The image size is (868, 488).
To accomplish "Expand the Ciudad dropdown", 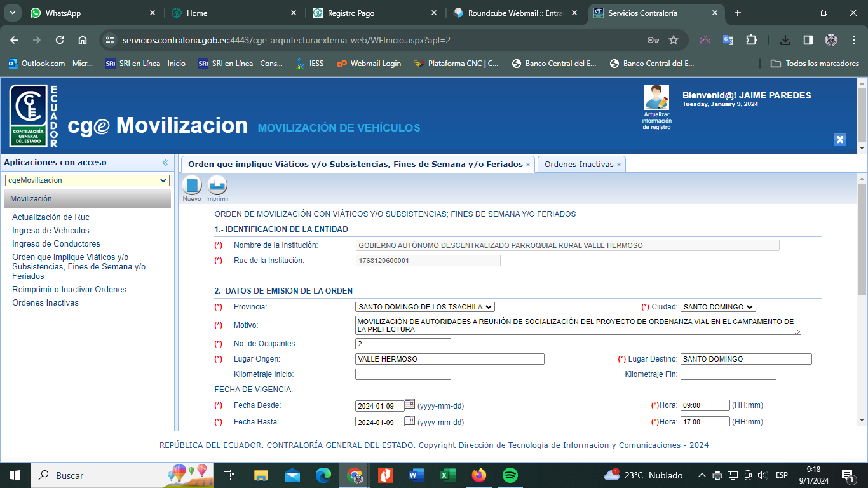I will (717, 307).
